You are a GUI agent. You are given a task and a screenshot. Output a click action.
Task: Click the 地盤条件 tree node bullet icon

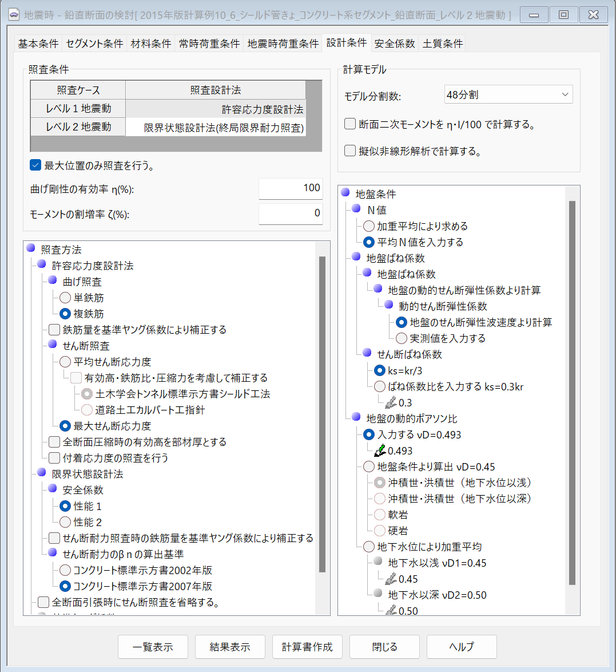[345, 193]
